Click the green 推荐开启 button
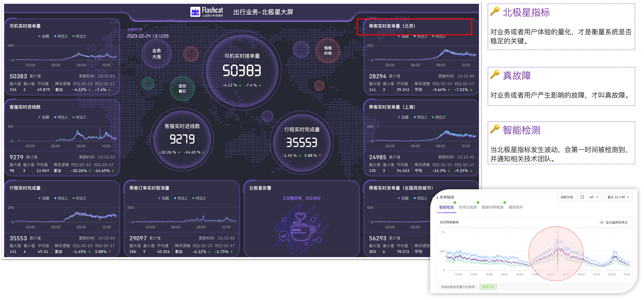The image size is (644, 300). click(x=488, y=287)
